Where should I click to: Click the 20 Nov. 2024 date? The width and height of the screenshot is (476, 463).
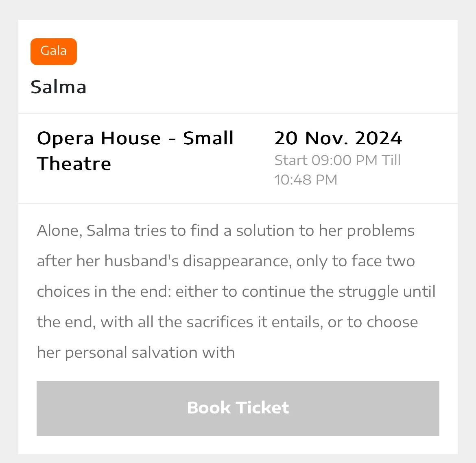[x=338, y=138]
